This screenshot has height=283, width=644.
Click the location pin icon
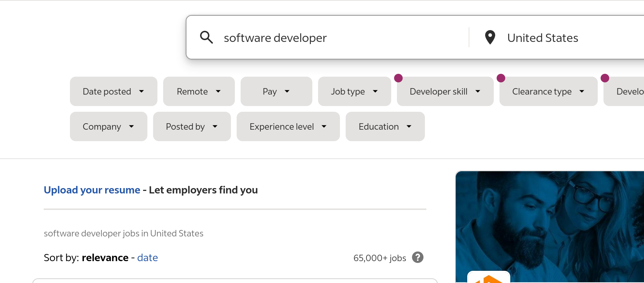pos(490,37)
